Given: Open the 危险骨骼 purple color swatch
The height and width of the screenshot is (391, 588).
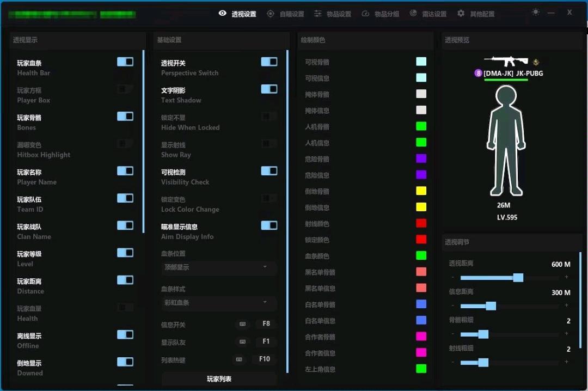Looking at the screenshot, I should click(421, 158).
